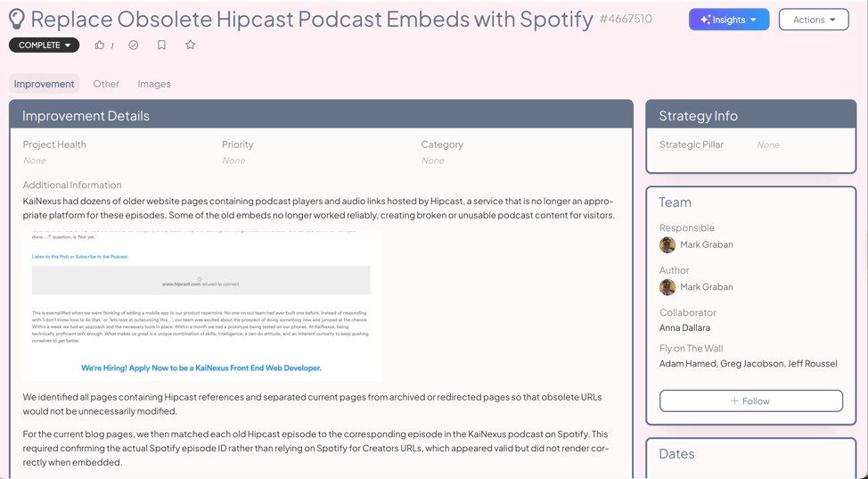
Task: Select Mark Graban name under Author
Action: click(x=707, y=287)
